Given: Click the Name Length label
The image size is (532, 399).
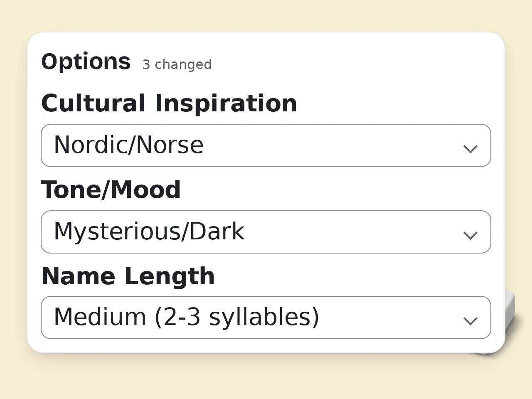Looking at the screenshot, I should (128, 276).
